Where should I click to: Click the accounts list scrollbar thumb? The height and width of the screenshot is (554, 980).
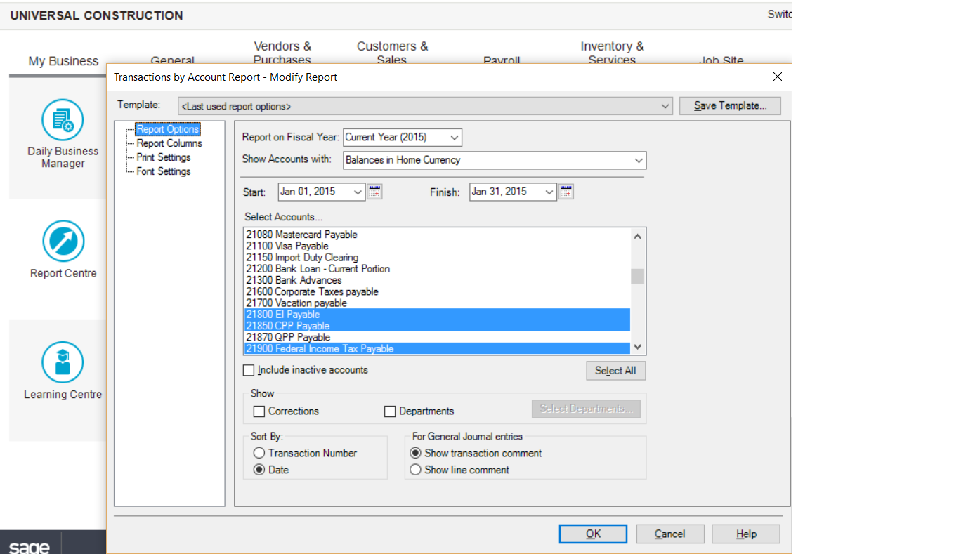tap(637, 276)
